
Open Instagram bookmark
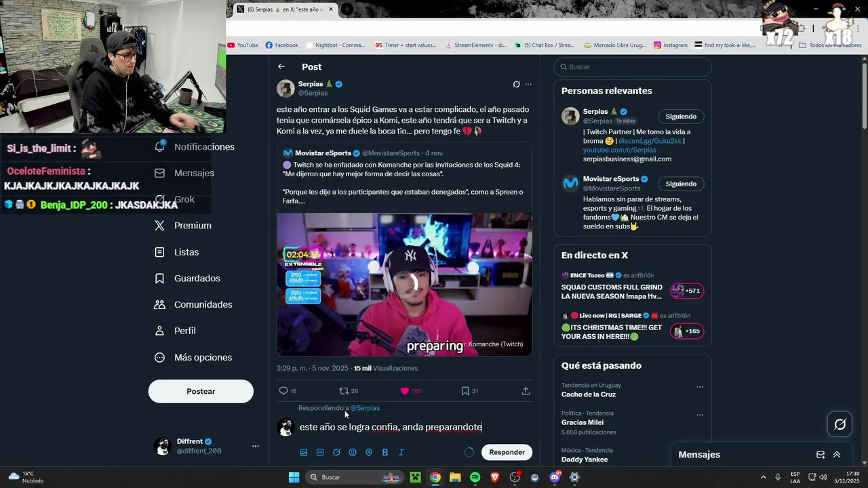(670, 45)
